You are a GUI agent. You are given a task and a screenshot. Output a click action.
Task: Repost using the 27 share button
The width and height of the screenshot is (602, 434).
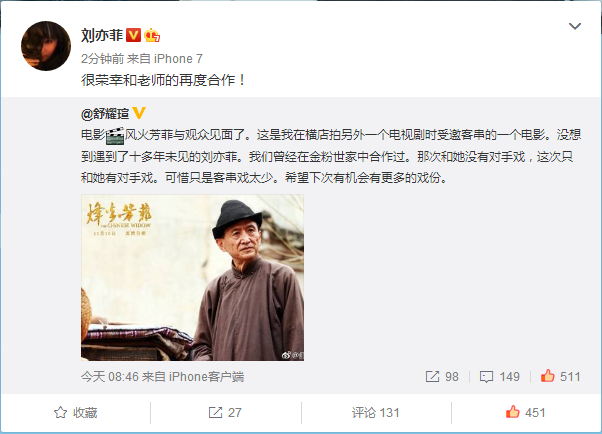coord(225,412)
